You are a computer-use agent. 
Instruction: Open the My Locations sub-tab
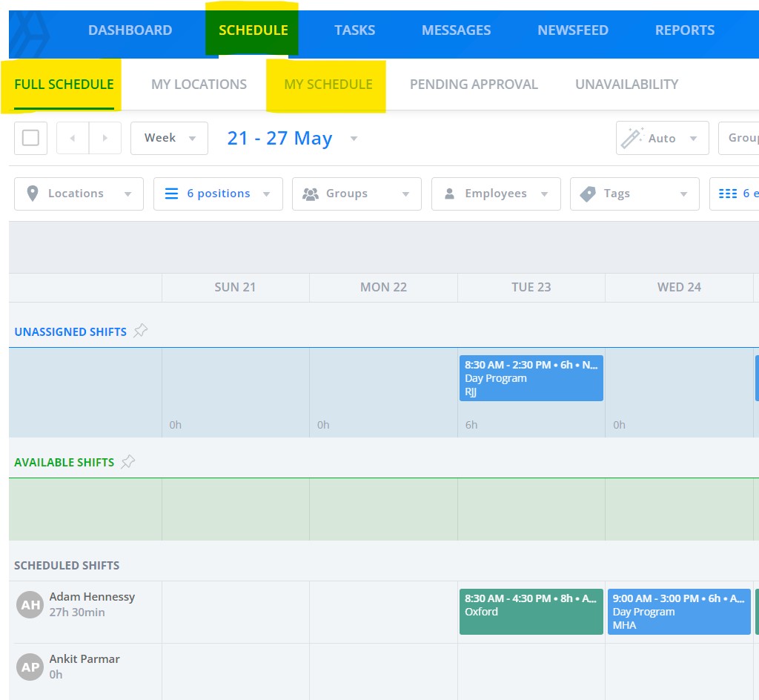pyautogui.click(x=199, y=85)
